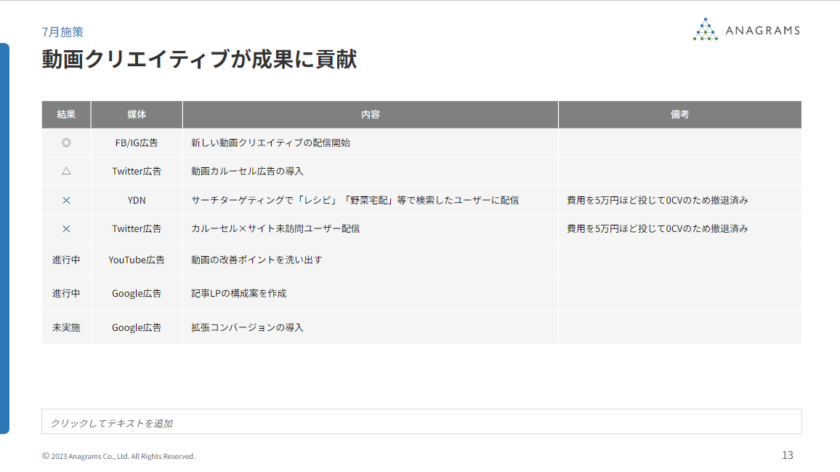Click the 進行中 status in the YouTube広告 row
This screenshot has width=840, height=472.
pos(66,260)
